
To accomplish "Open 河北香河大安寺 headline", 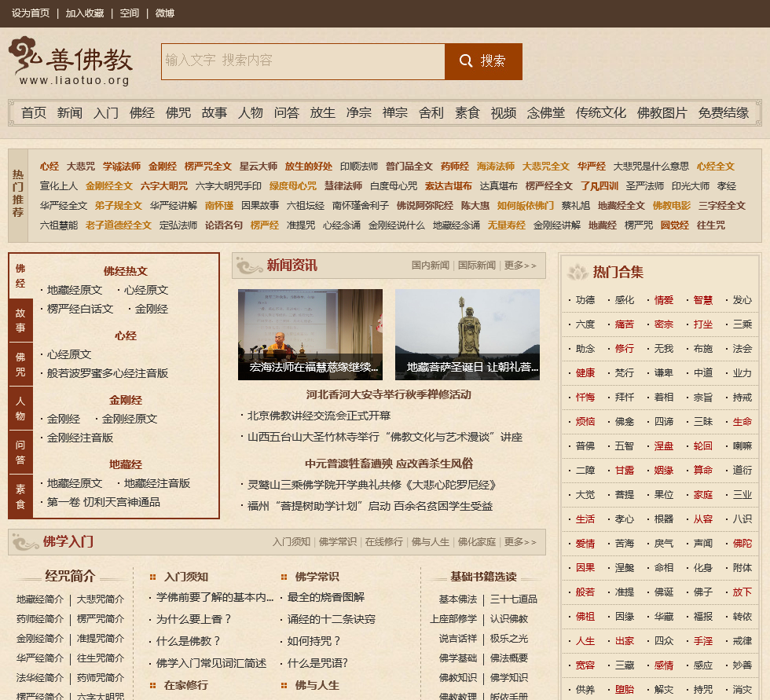I will point(388,394).
